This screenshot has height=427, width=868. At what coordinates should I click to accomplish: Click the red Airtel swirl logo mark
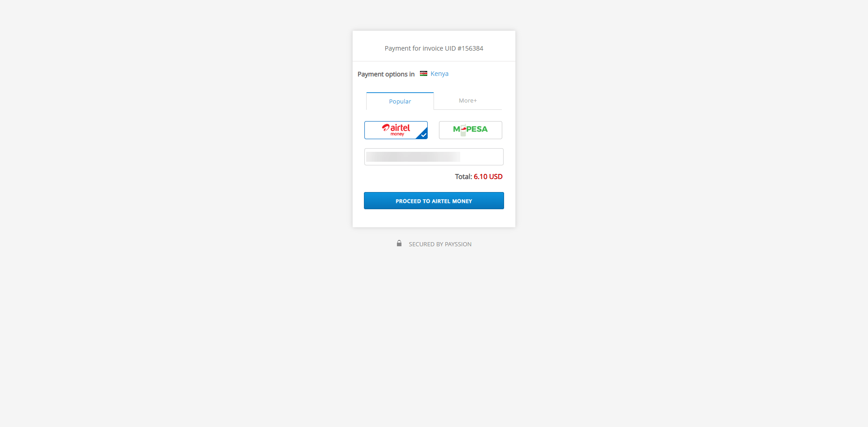(386, 128)
